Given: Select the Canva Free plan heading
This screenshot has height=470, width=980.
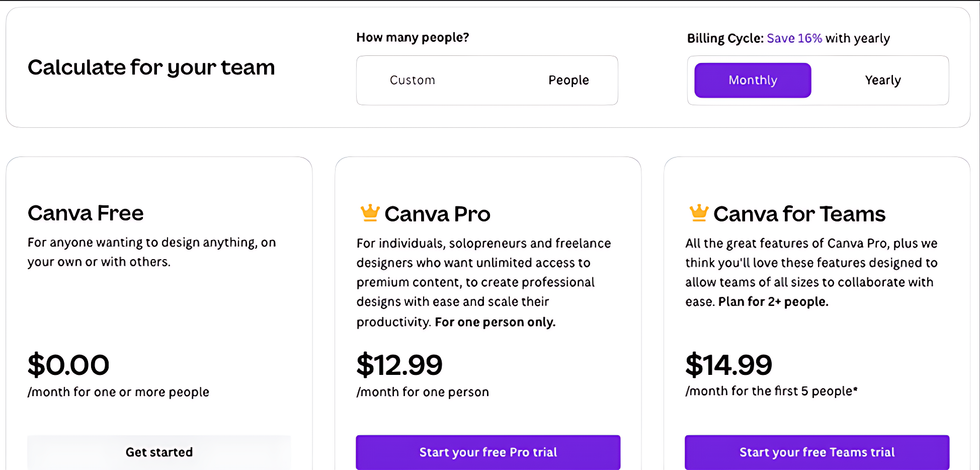Looking at the screenshot, I should tap(86, 213).
